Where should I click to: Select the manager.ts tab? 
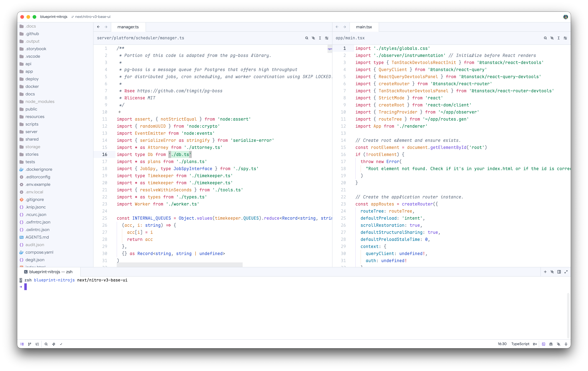click(128, 27)
